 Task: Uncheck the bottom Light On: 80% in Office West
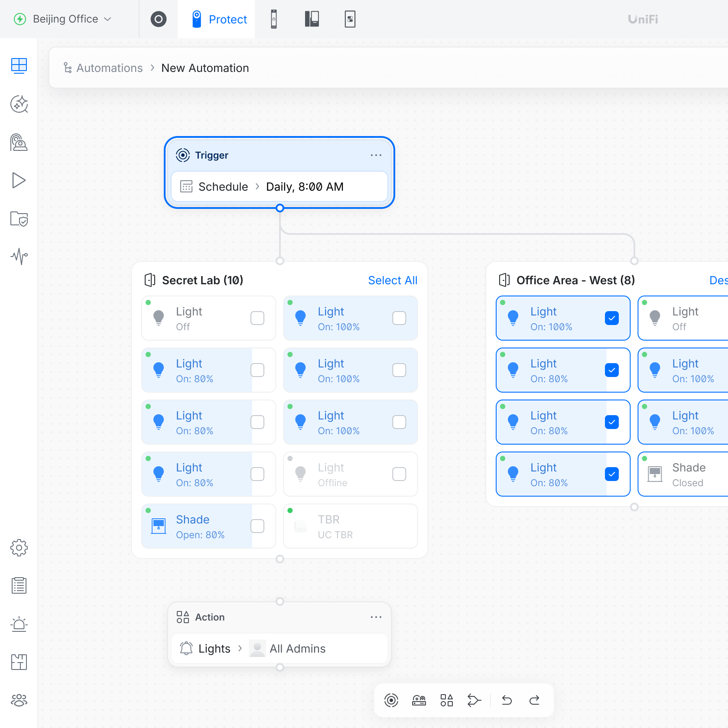click(x=612, y=474)
